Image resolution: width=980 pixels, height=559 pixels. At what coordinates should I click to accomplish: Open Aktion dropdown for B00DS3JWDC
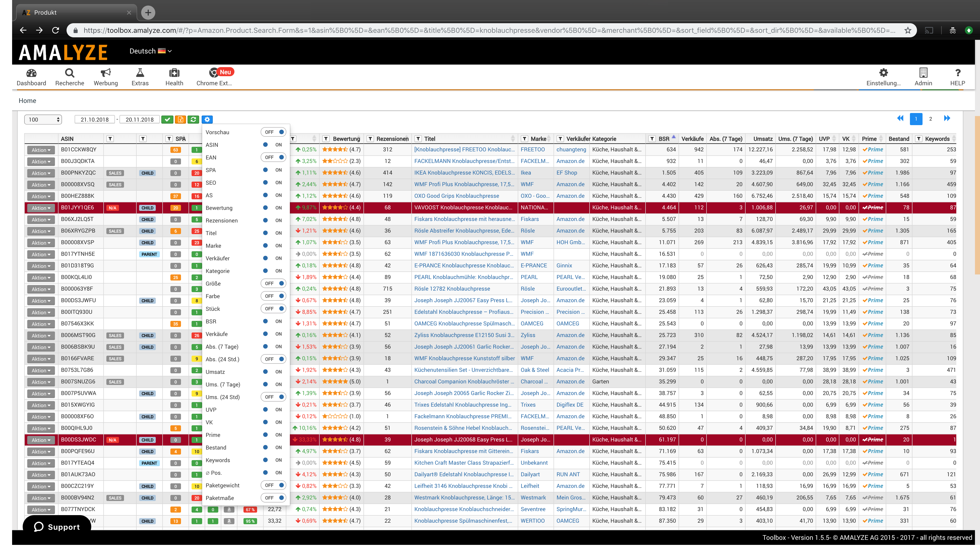[x=41, y=440]
